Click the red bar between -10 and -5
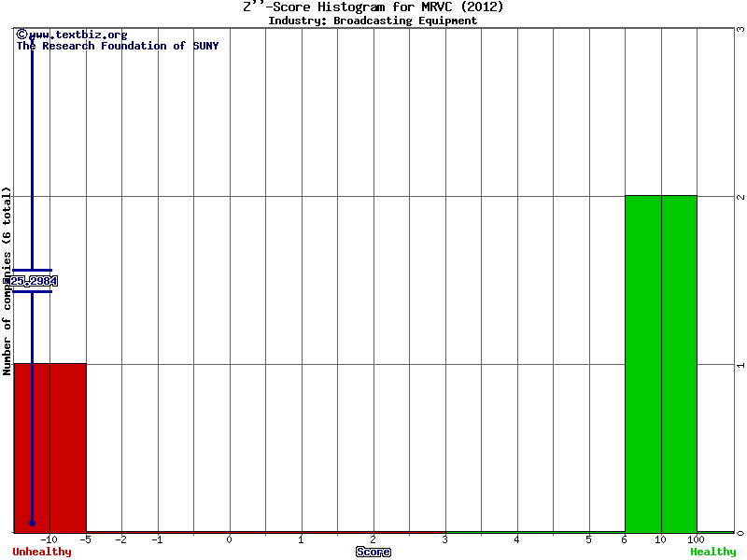Screen dimensions: 747x560 (x=68, y=448)
